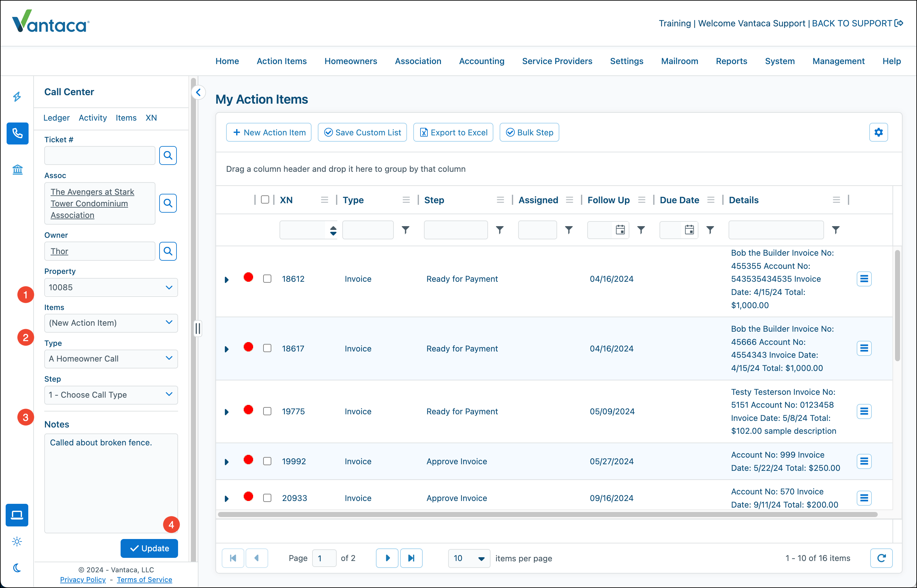Open the Service Providers menu
917x588 pixels.
[557, 61]
